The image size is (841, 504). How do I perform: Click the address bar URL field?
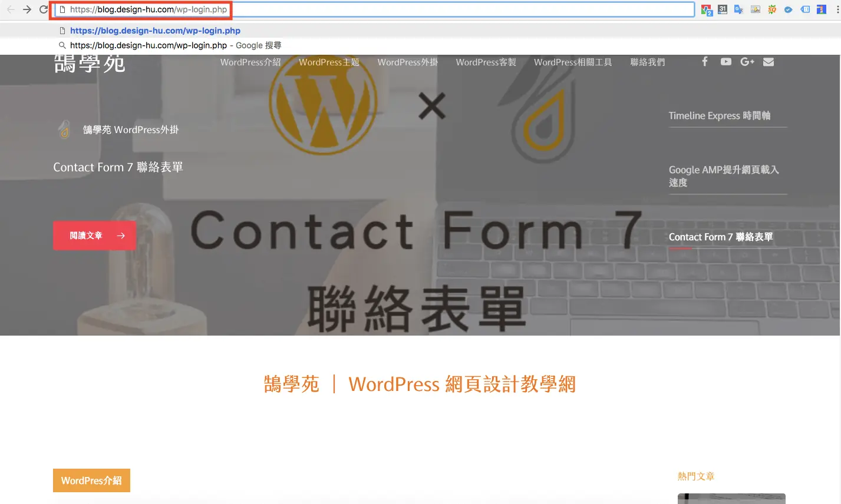point(375,9)
